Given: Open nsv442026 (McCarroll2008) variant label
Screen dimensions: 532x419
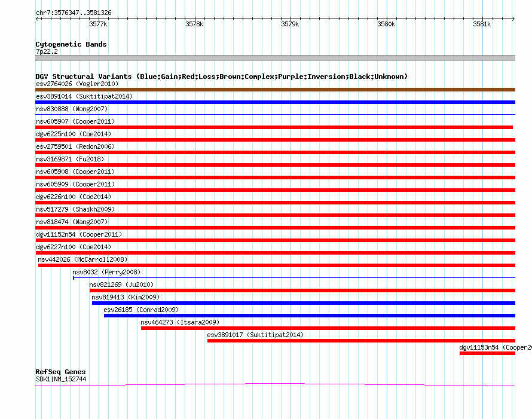Looking at the screenshot, I should [82, 259].
